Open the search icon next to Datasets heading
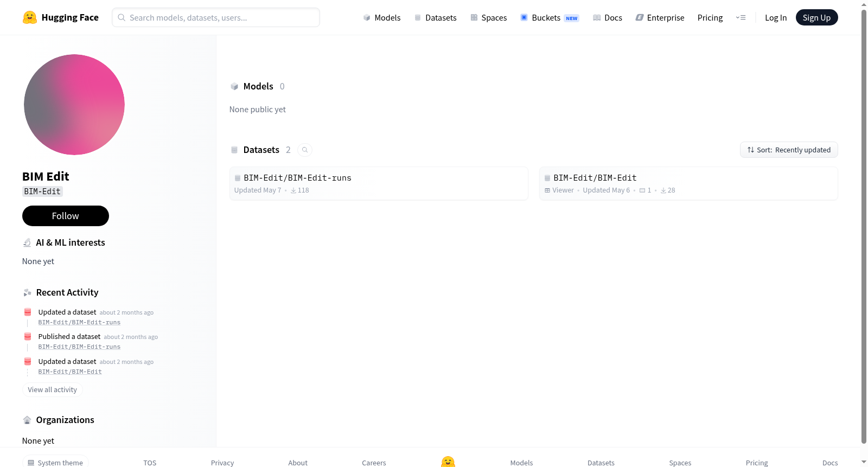The width and height of the screenshot is (868, 467). pos(305,150)
